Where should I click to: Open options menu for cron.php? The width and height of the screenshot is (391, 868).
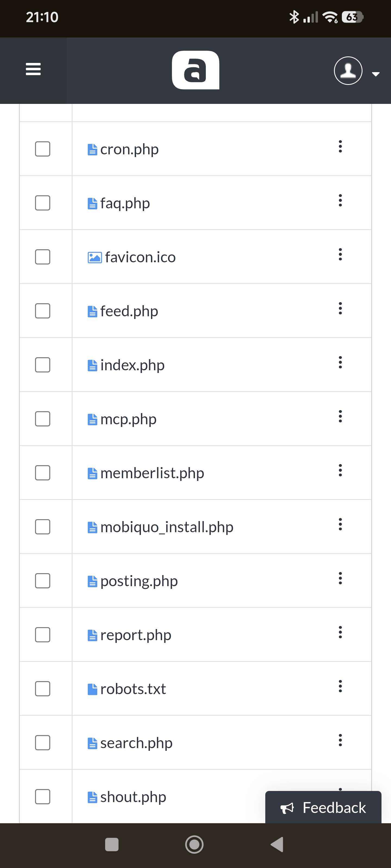pyautogui.click(x=340, y=146)
